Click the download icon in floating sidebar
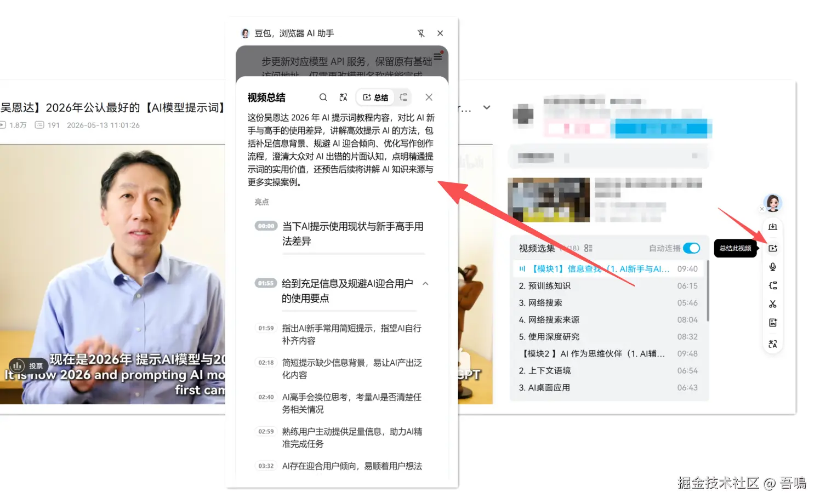The image size is (820, 504). pos(773,227)
